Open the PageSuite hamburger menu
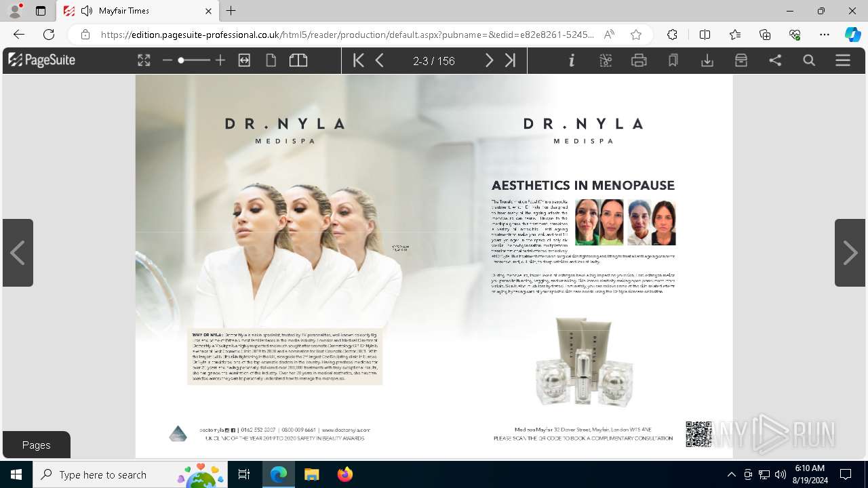The image size is (868, 488). tap(843, 60)
